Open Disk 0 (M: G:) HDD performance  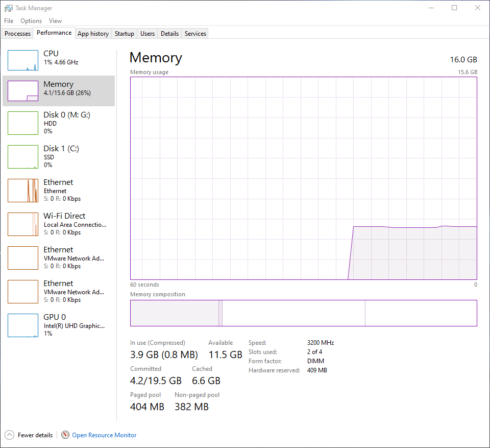pos(59,123)
